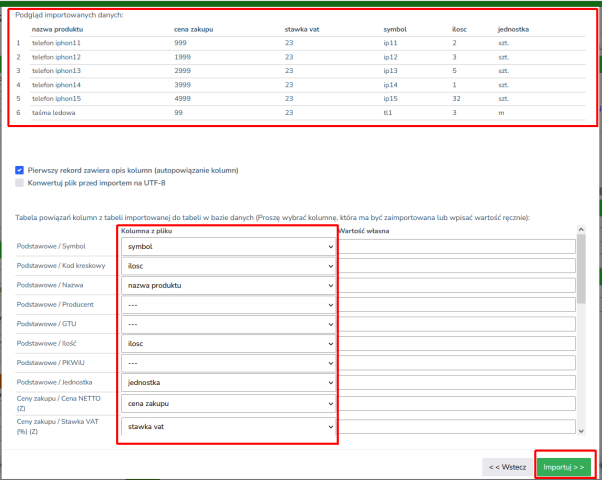Click 'symbol' column header in preview
Screen dimensions: 602x480
(x=395, y=29)
